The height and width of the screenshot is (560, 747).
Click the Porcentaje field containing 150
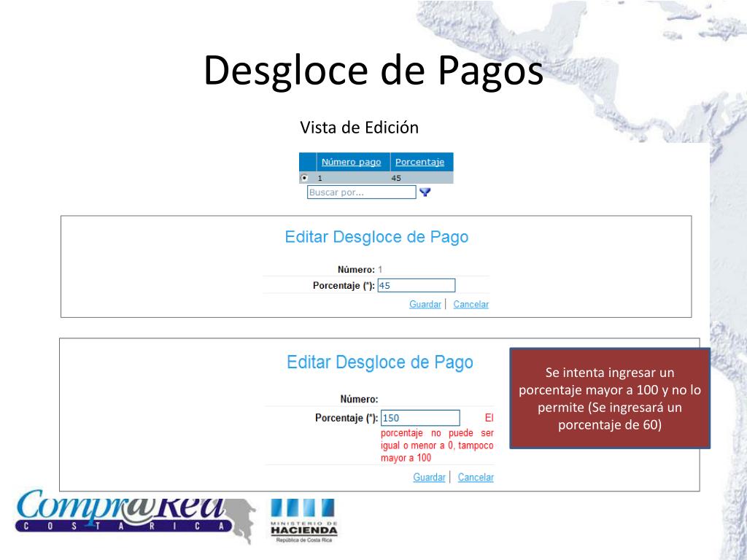pyautogui.click(x=420, y=418)
